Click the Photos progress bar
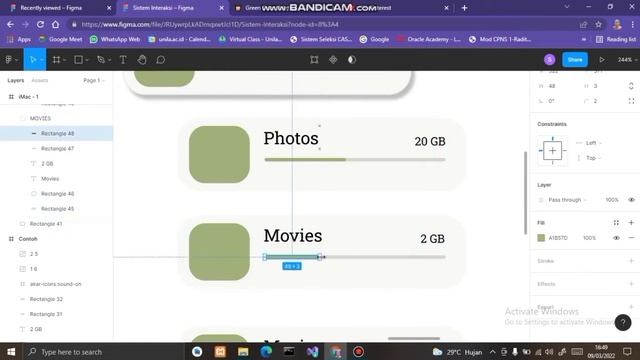This screenshot has width=640, height=360. coord(355,160)
